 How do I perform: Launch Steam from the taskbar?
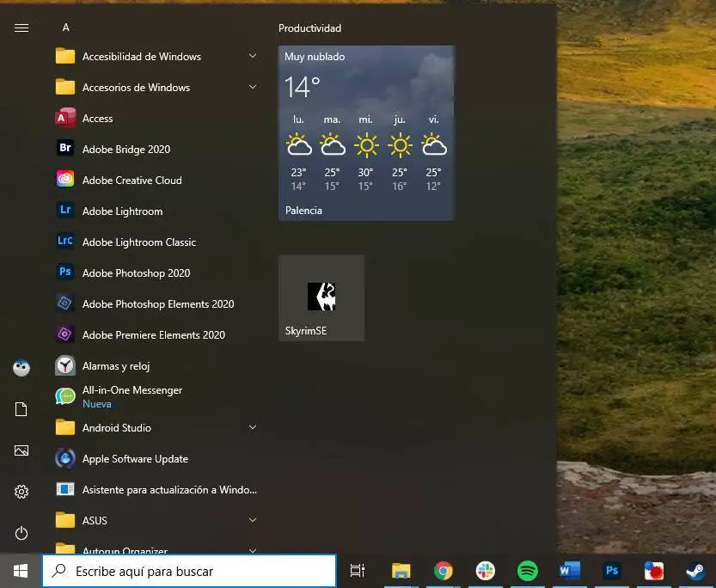695,571
